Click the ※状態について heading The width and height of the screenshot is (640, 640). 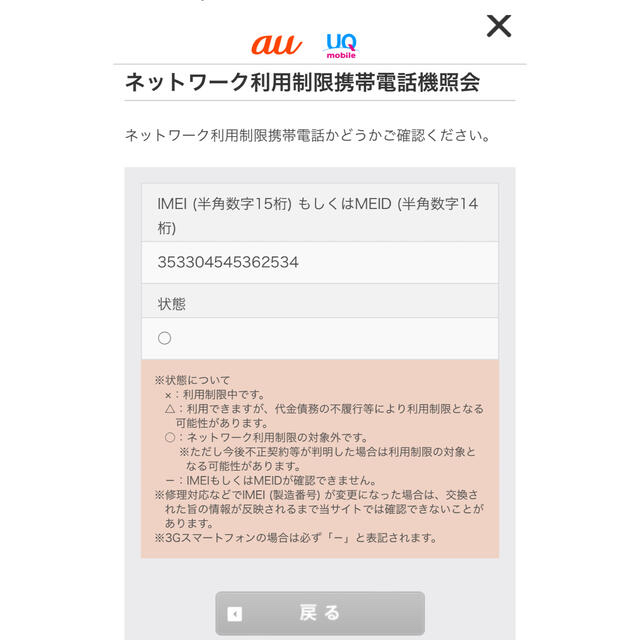pos(192,380)
